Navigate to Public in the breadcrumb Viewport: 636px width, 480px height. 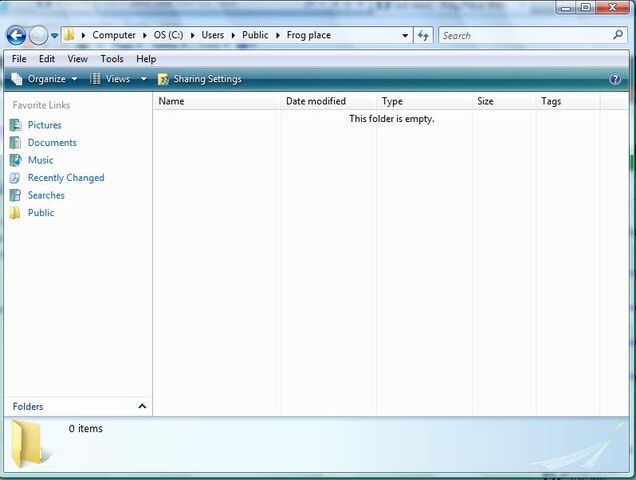coord(255,35)
